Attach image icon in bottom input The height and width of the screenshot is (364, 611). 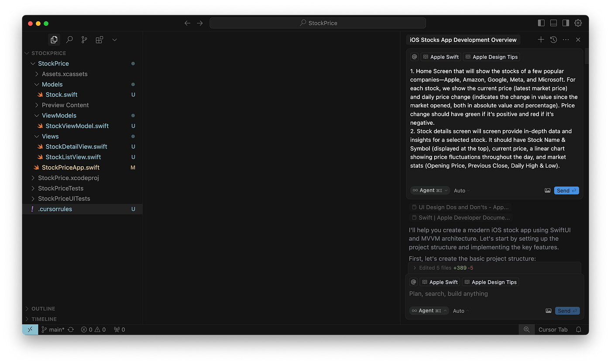[x=549, y=311]
